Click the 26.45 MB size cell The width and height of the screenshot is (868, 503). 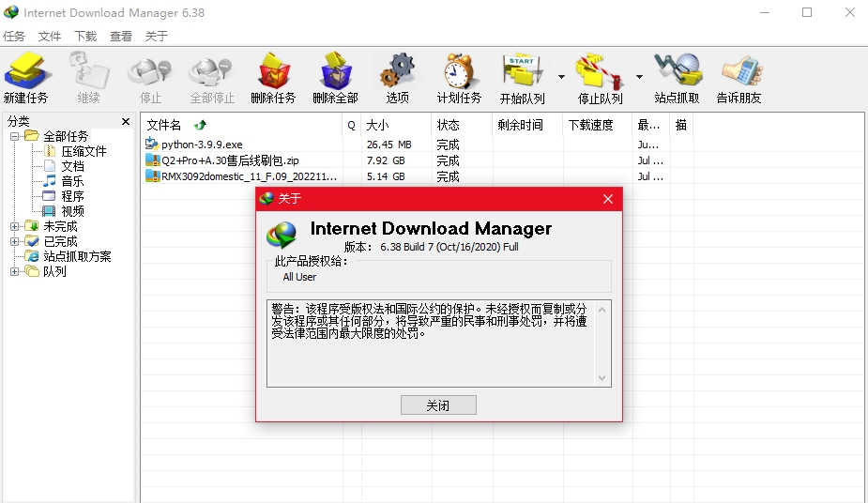click(x=388, y=145)
